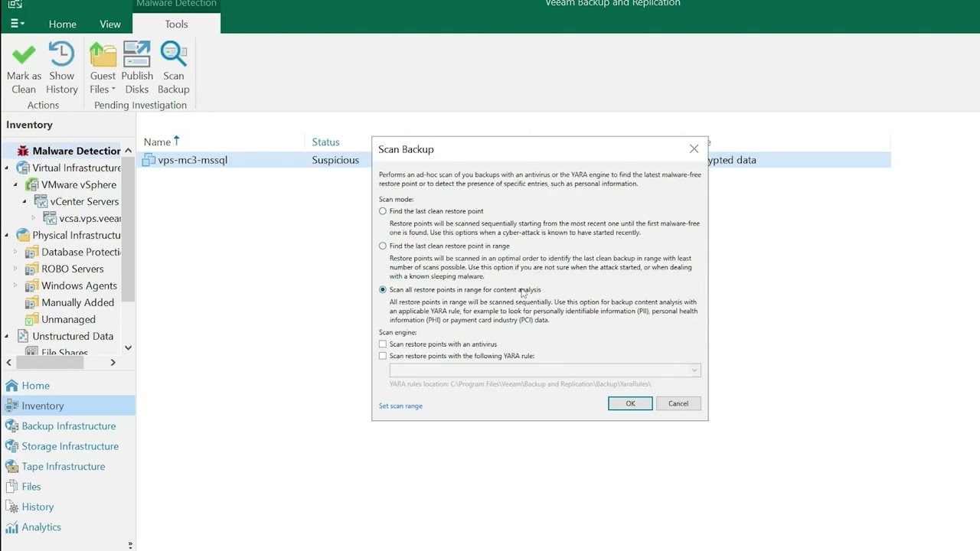Open Show History tool
The height and width of the screenshot is (551, 980).
(x=61, y=68)
